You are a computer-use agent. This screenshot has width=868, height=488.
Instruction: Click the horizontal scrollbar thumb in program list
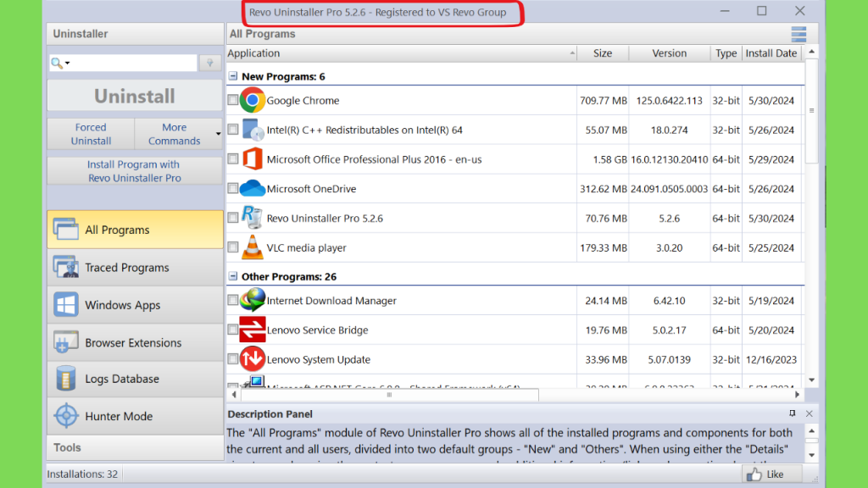[390, 395]
